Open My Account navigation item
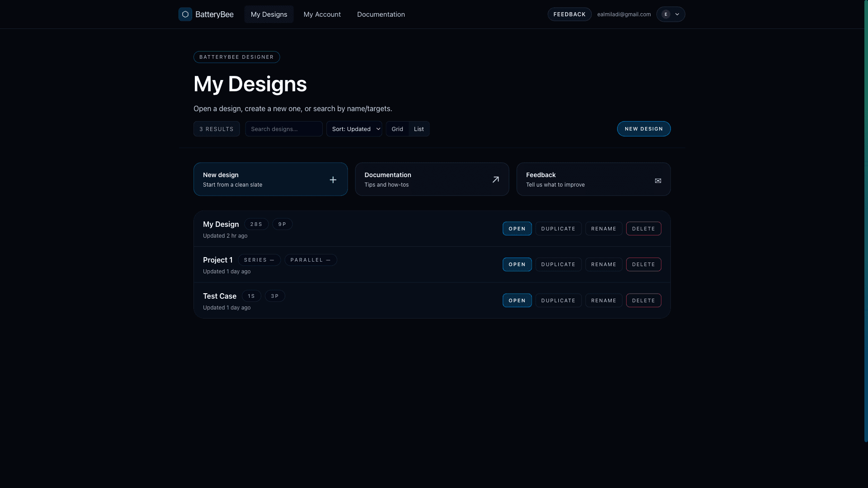The image size is (868, 488). click(322, 14)
